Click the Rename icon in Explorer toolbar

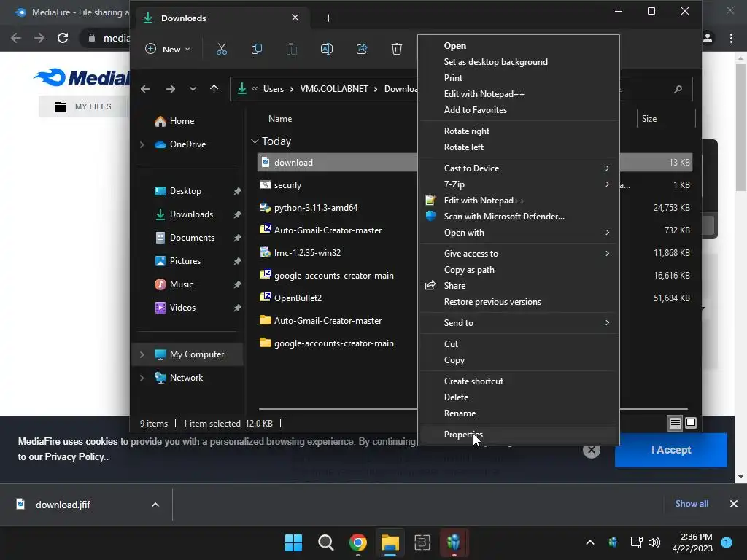click(x=327, y=49)
